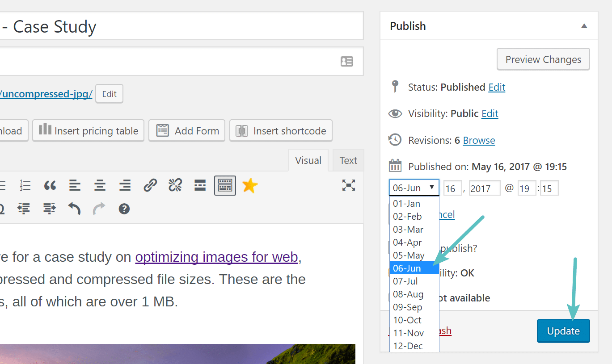Switch to the Text editing tab
This screenshot has height=364, width=612.
tap(348, 160)
